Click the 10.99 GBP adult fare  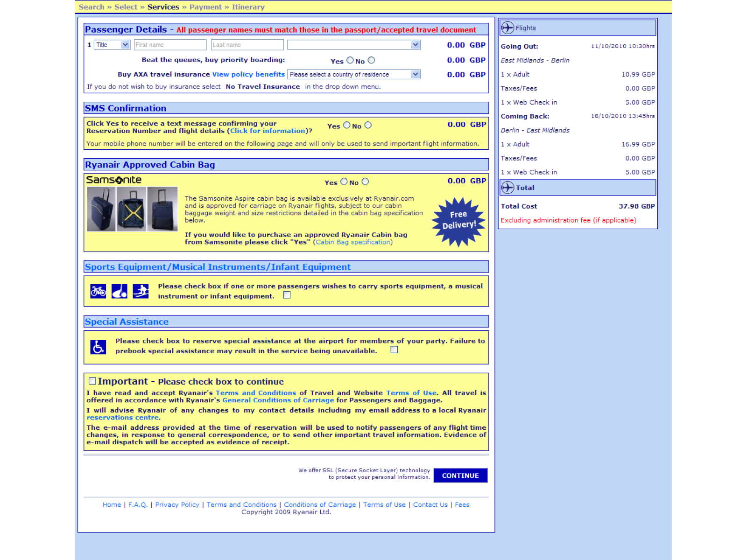tap(638, 75)
